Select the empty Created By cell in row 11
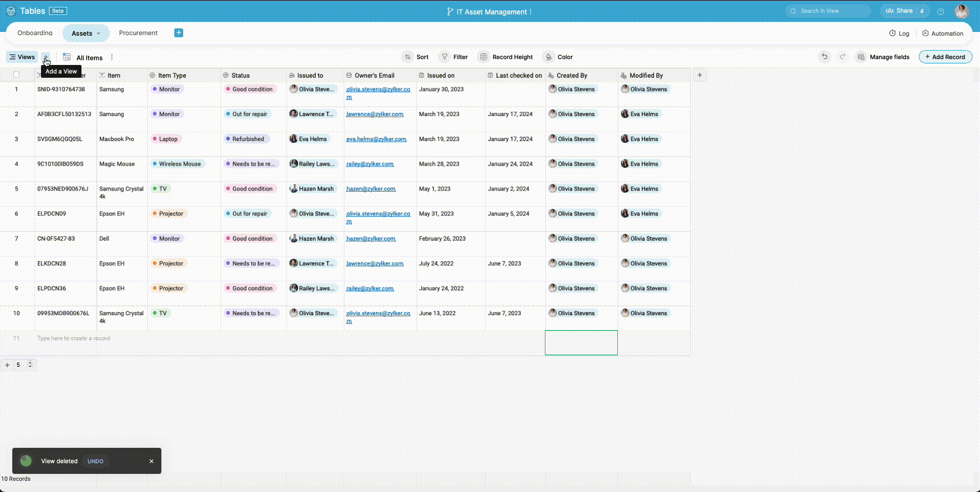Screen dimensions: 980x492 point(581,343)
